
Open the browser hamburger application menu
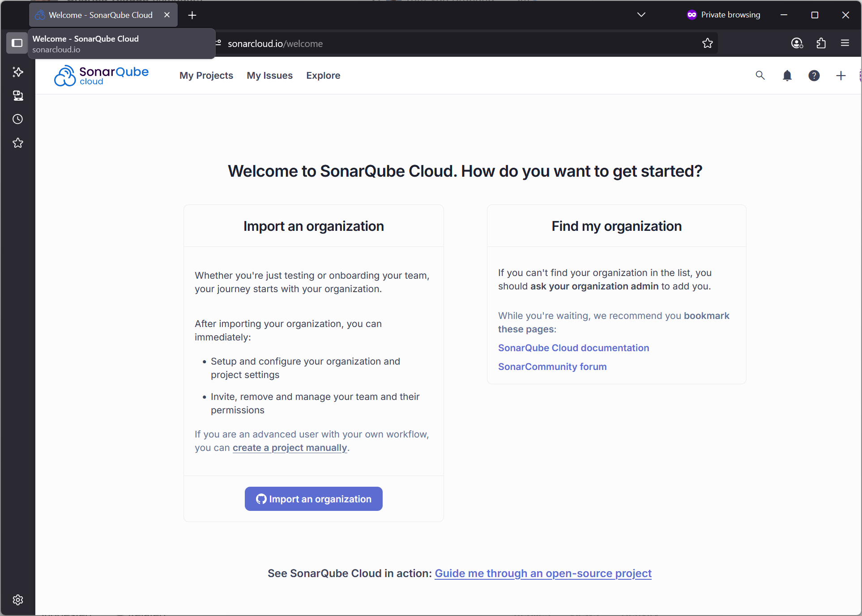pos(845,43)
